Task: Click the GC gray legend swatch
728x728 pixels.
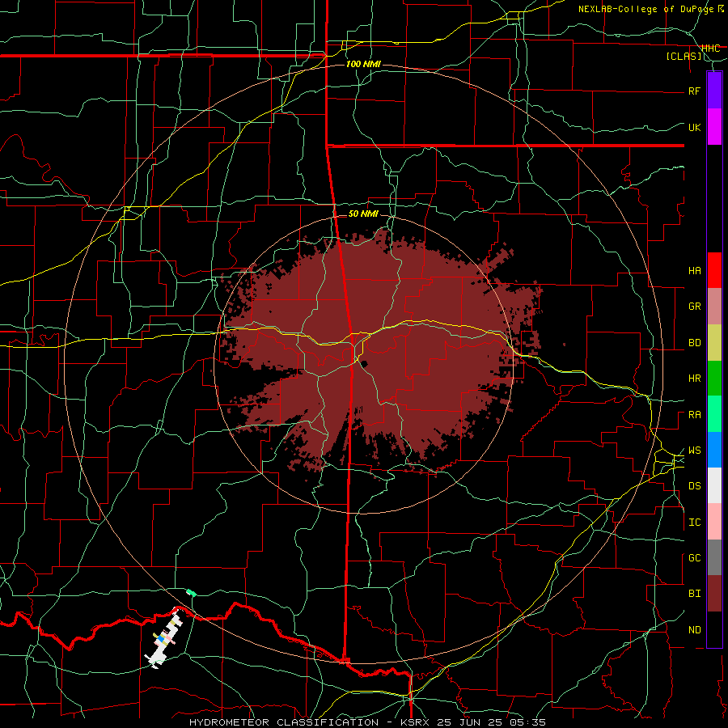Action: coord(714,557)
